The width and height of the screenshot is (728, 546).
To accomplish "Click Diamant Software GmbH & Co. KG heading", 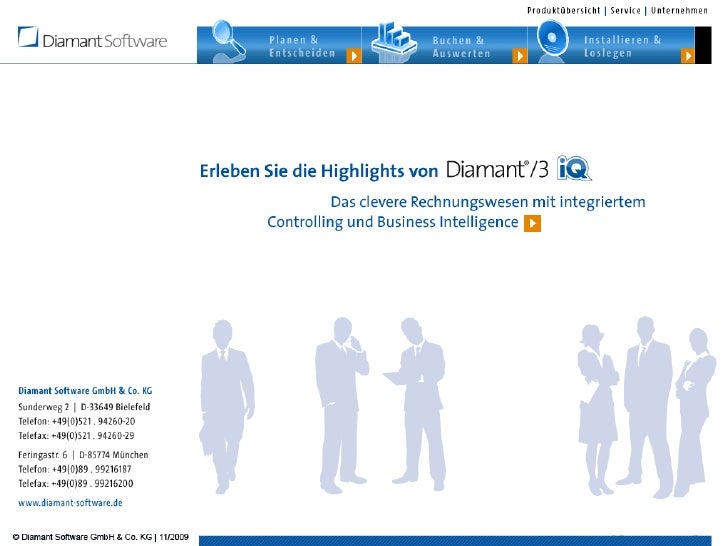I will 85,390.
